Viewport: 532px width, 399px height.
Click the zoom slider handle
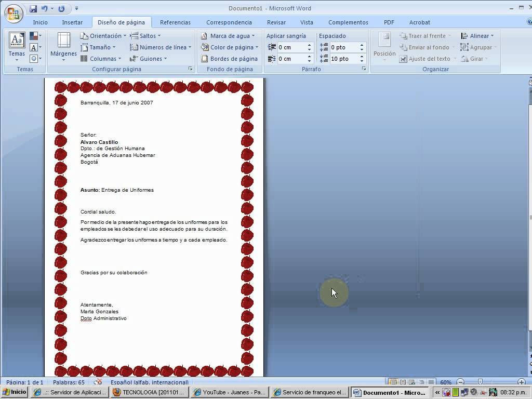(x=480, y=382)
